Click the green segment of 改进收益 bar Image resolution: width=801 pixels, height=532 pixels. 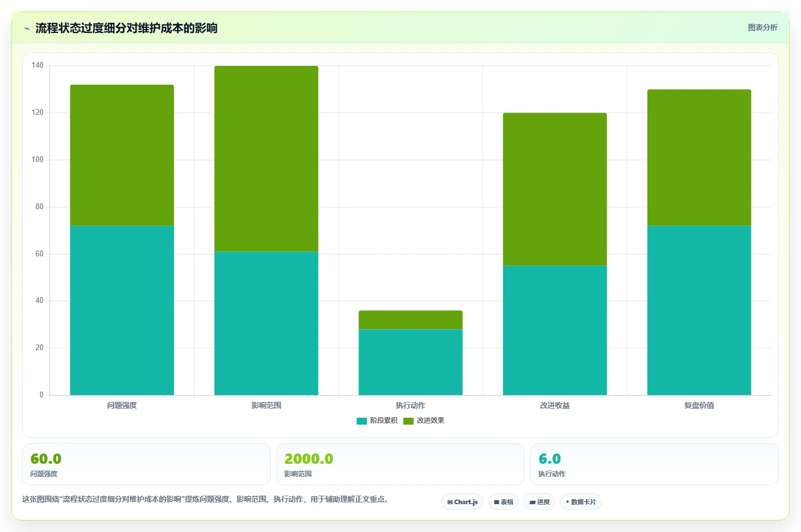coord(555,189)
